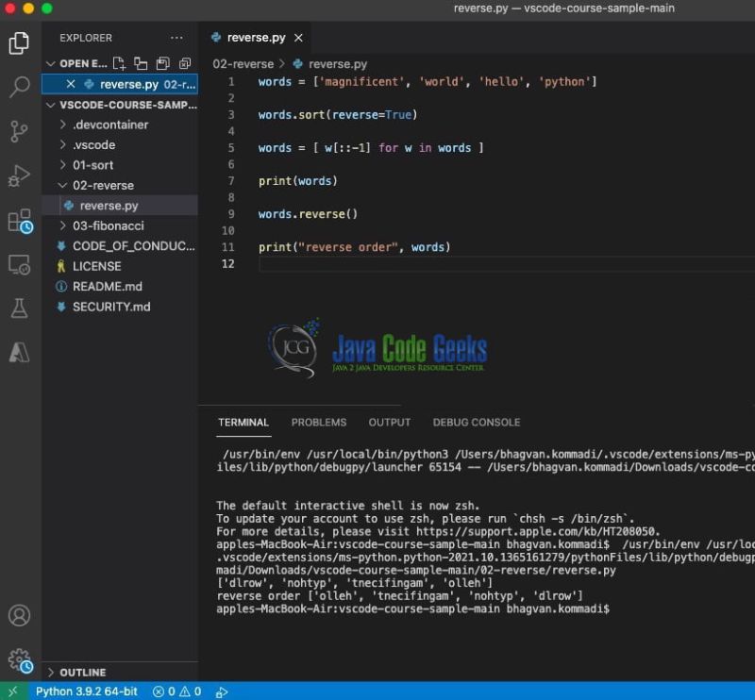Viewport: 755px width, 700px height.
Task: Select Python 3.9.2 64-bit interpreter
Action: [85, 691]
